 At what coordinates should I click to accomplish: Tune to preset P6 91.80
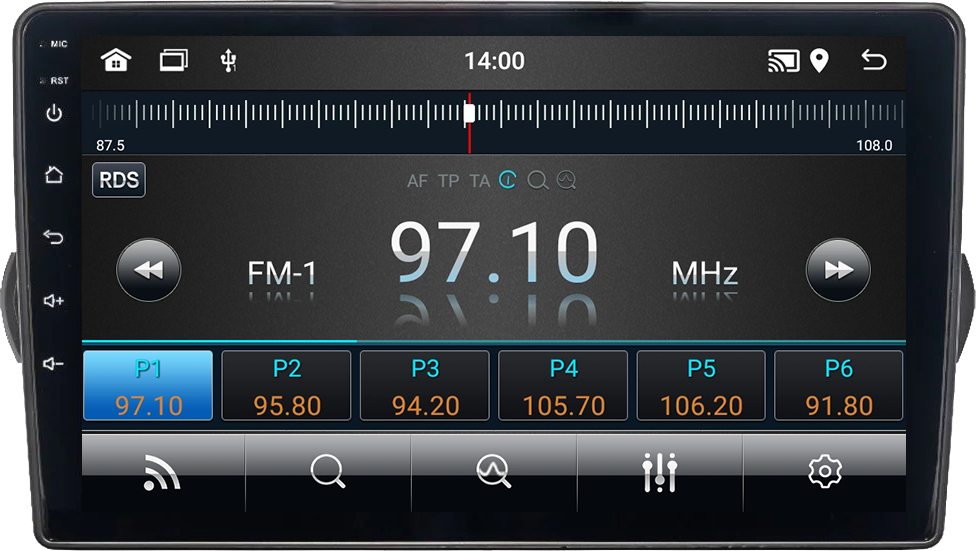tap(838, 386)
